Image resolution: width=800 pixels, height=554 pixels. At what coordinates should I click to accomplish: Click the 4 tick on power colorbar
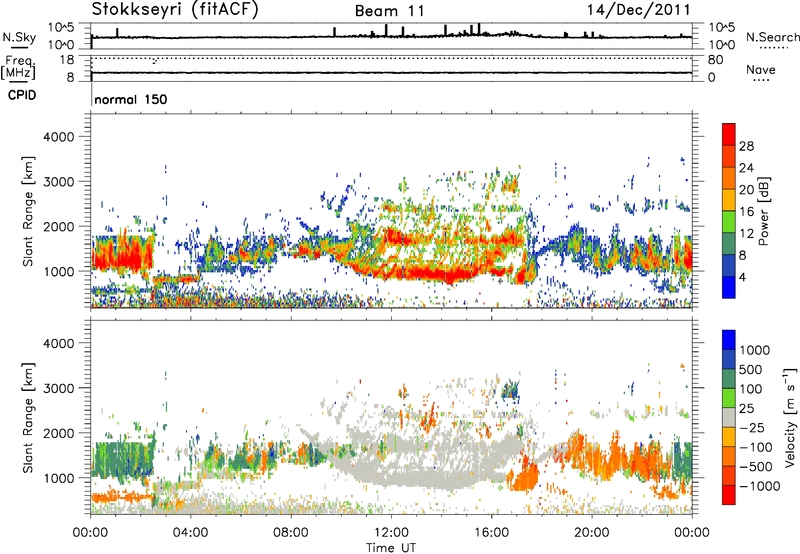click(743, 277)
